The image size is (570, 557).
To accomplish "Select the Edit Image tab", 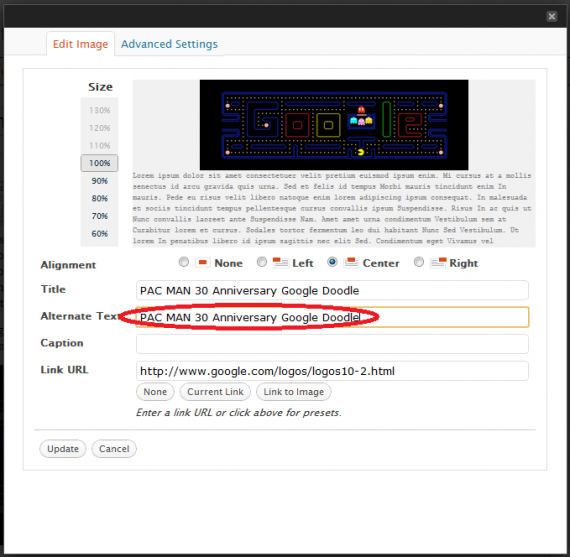I will (x=80, y=44).
